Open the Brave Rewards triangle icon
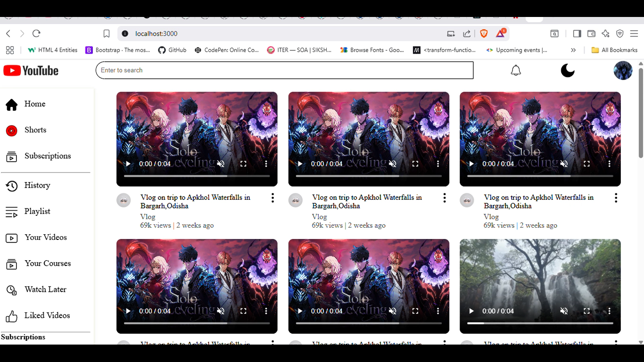This screenshot has height=362, width=644. click(x=500, y=33)
